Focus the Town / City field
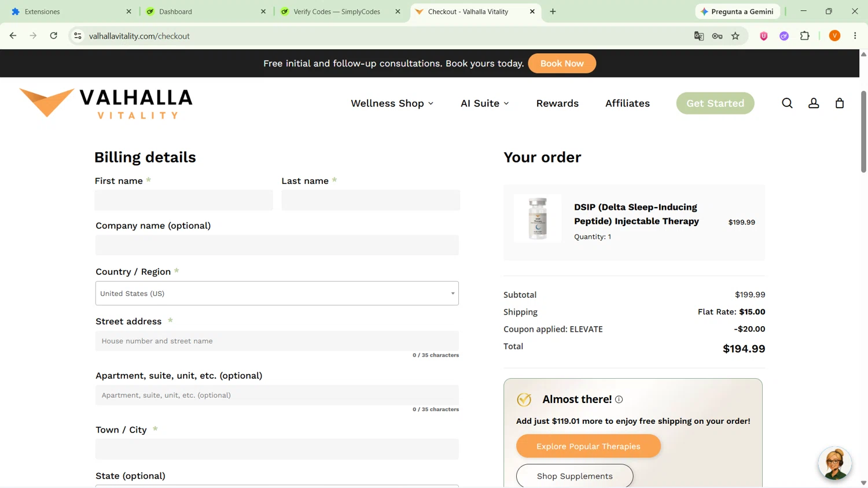 click(277, 449)
